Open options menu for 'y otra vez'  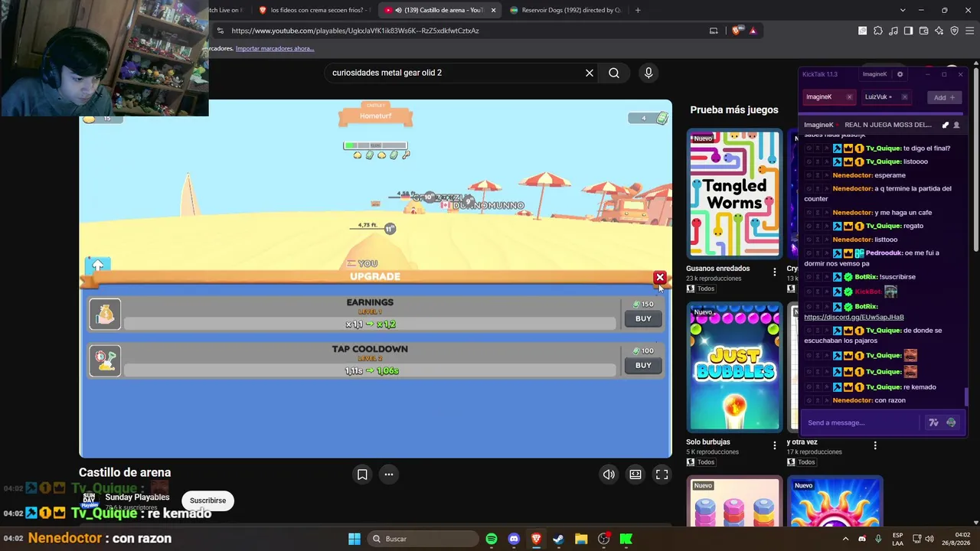click(x=875, y=445)
